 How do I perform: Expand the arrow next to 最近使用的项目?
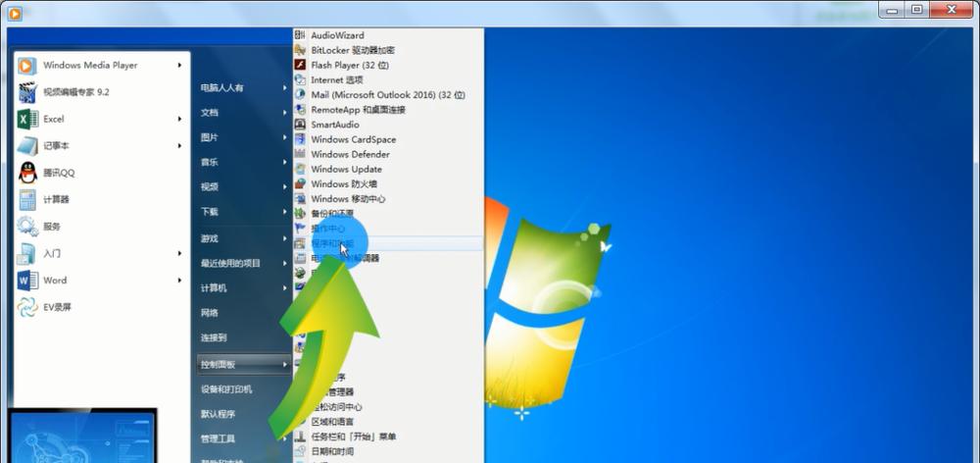click(x=285, y=264)
